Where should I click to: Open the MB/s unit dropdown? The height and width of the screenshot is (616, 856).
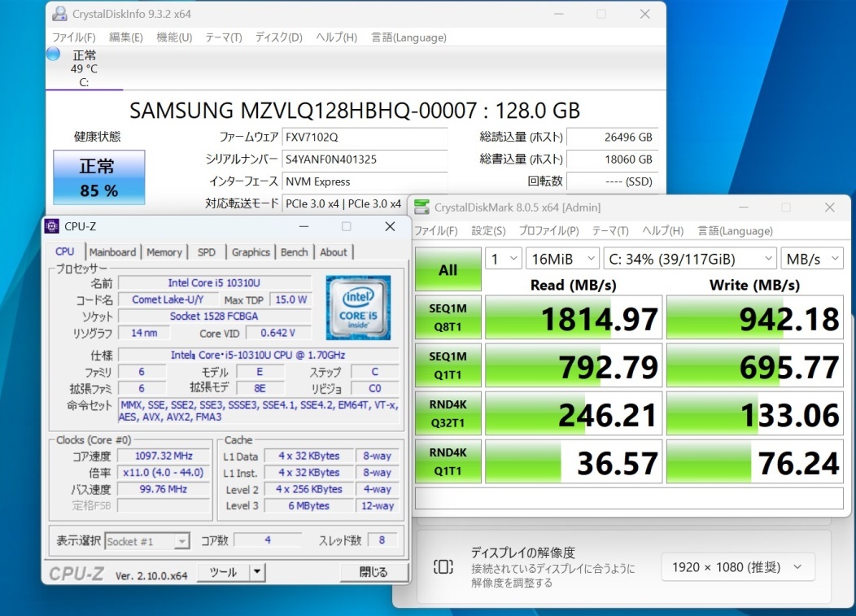(x=812, y=258)
